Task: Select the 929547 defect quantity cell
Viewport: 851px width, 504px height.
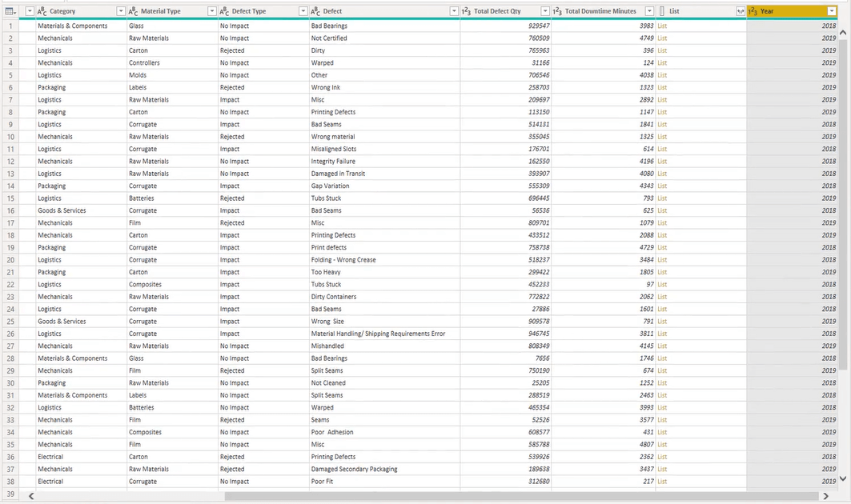Action: [x=505, y=26]
